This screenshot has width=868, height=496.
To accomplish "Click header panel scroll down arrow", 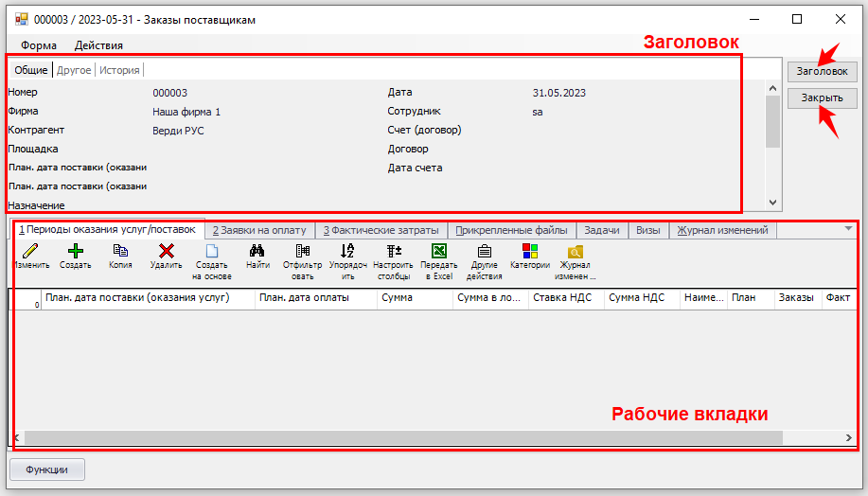I will point(773,202).
